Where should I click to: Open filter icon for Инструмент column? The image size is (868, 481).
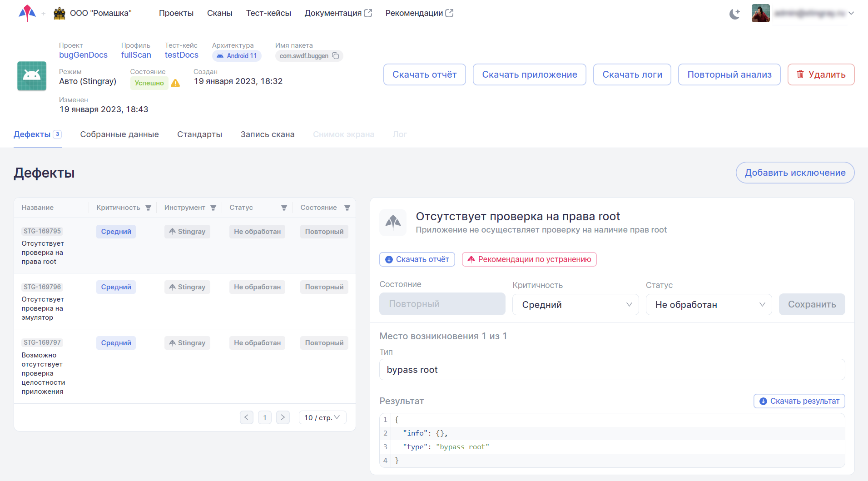pos(213,208)
